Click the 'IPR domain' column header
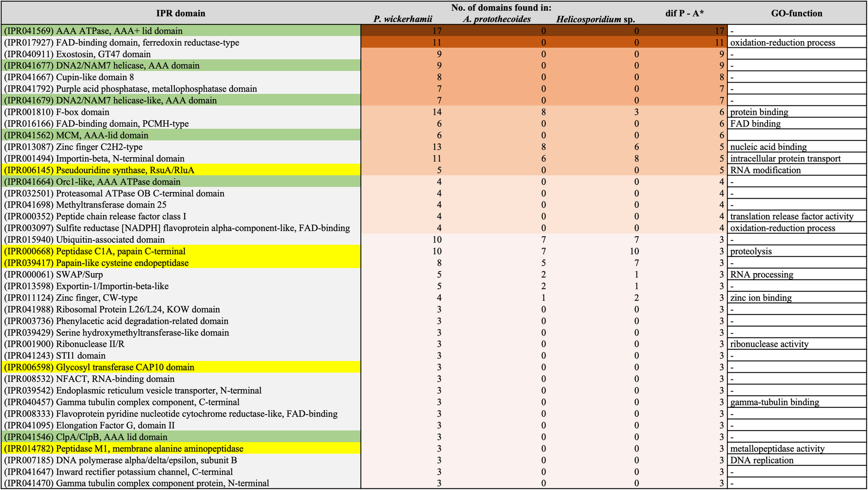The image size is (868, 490). 181,13
